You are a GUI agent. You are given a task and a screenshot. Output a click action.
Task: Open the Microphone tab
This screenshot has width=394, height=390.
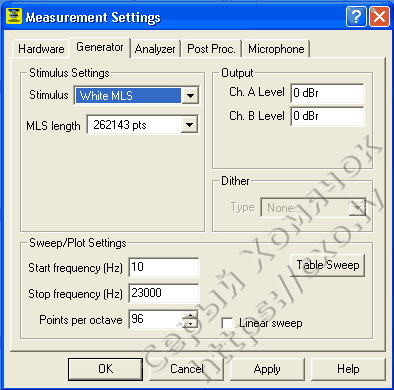[x=276, y=49]
